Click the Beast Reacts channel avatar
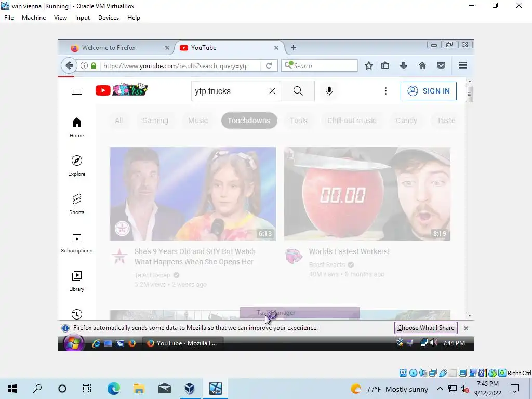The width and height of the screenshot is (532, 399). coord(294,256)
